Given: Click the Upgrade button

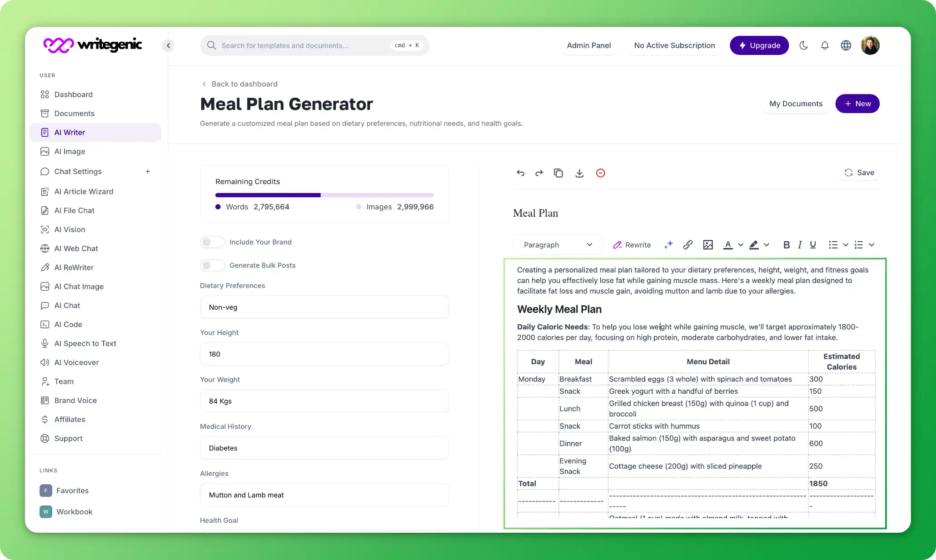Looking at the screenshot, I should pos(759,45).
